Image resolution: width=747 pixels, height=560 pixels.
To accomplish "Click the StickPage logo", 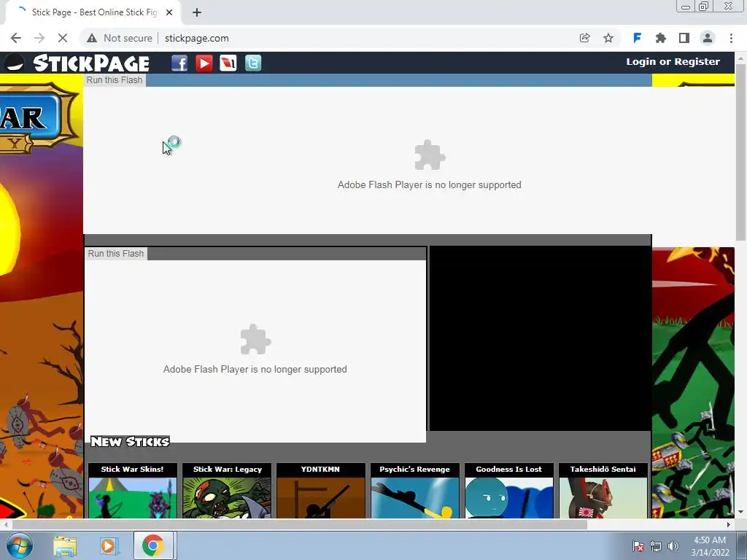I will 91,63.
